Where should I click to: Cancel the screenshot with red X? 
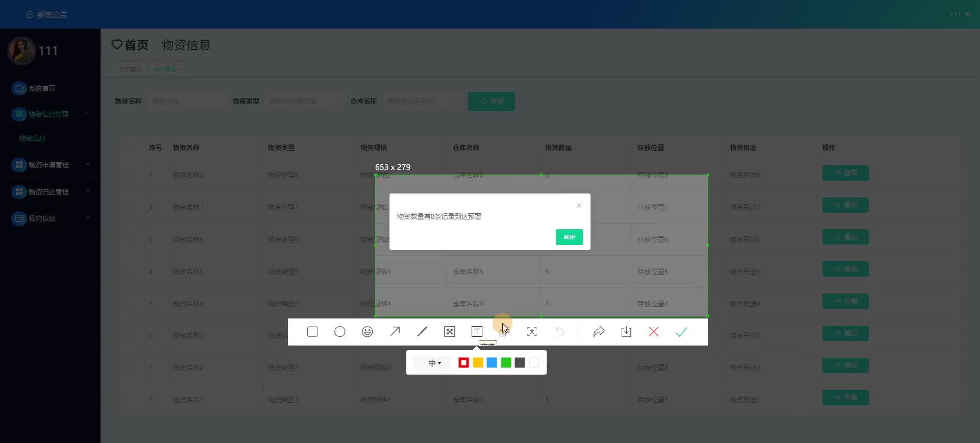pyautogui.click(x=653, y=332)
